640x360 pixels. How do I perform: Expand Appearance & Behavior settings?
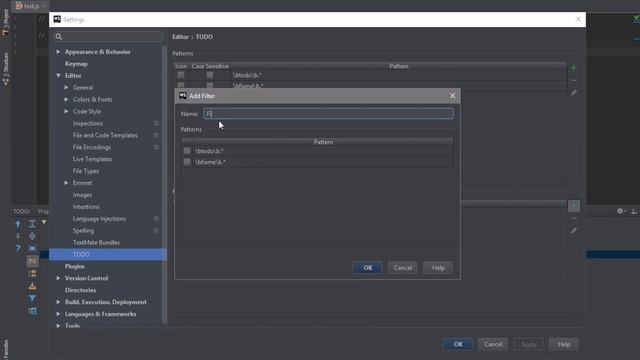(58, 52)
